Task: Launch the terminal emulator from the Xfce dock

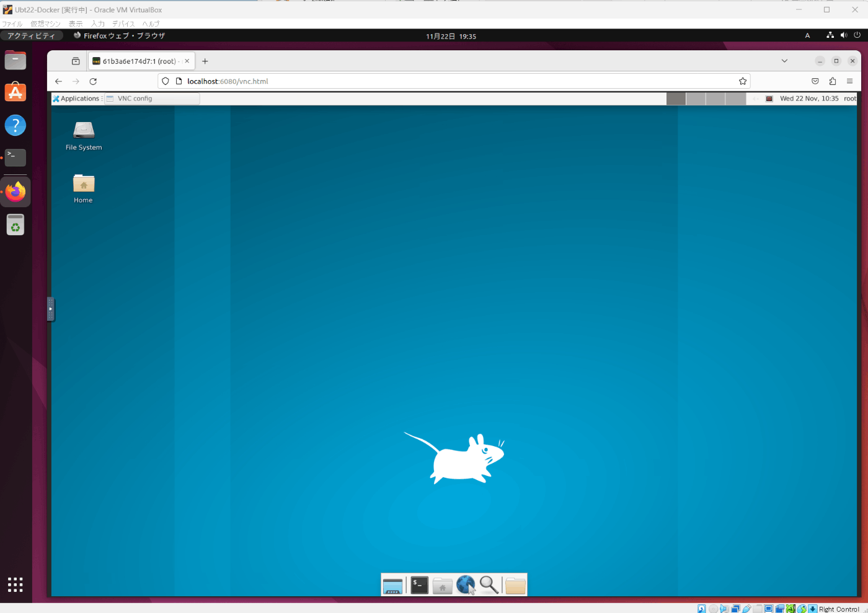Action: [420, 585]
